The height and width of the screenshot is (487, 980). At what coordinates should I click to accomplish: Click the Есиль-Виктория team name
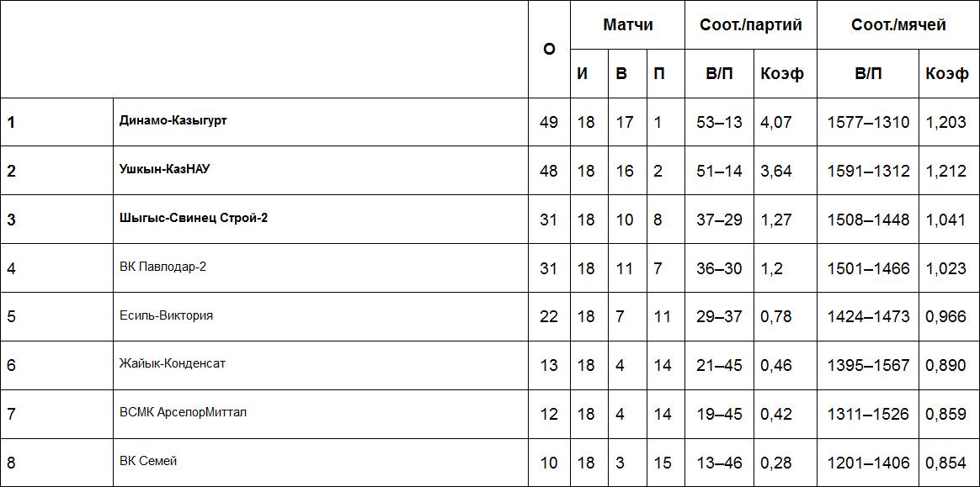click(166, 315)
